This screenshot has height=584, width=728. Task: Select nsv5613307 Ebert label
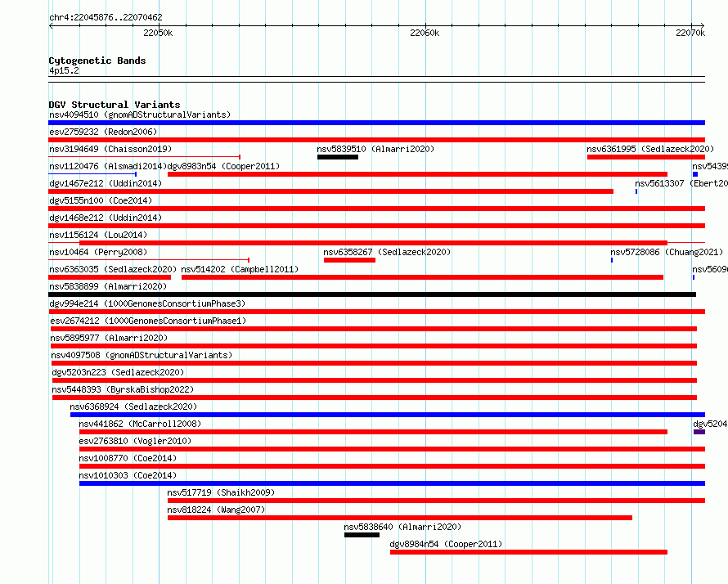(681, 183)
